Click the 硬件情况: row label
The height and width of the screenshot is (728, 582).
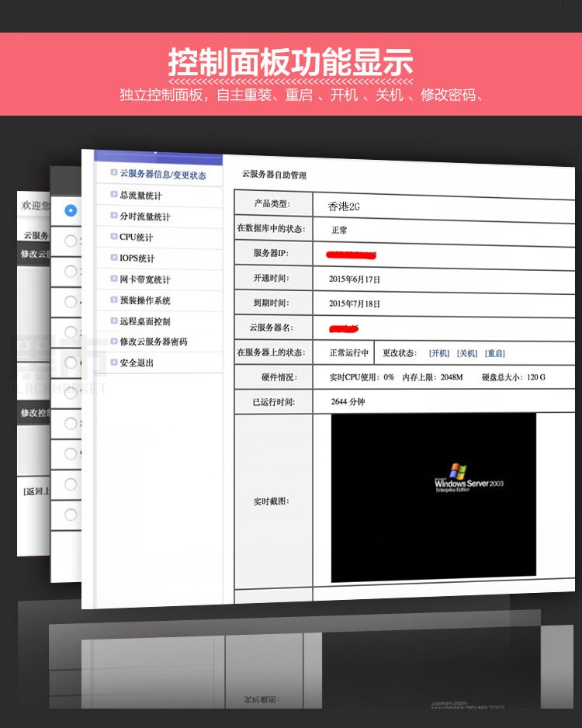pos(279,377)
